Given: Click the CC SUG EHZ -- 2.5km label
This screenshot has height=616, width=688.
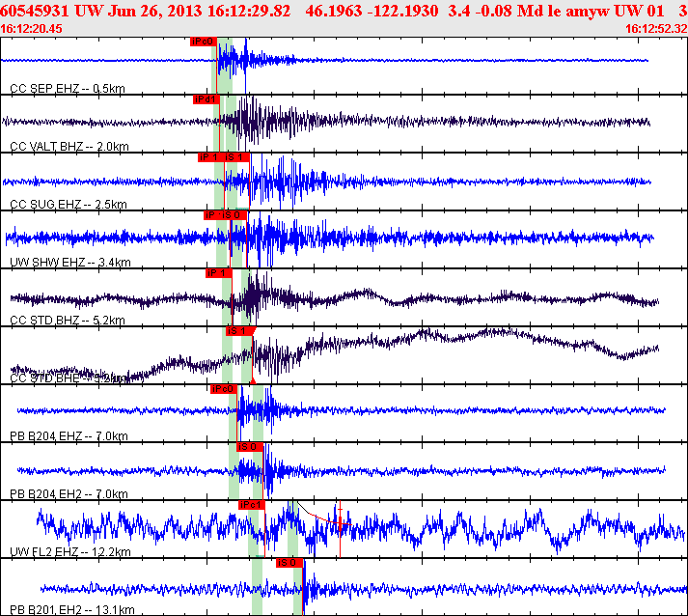Looking at the screenshot, I should [x=69, y=204].
